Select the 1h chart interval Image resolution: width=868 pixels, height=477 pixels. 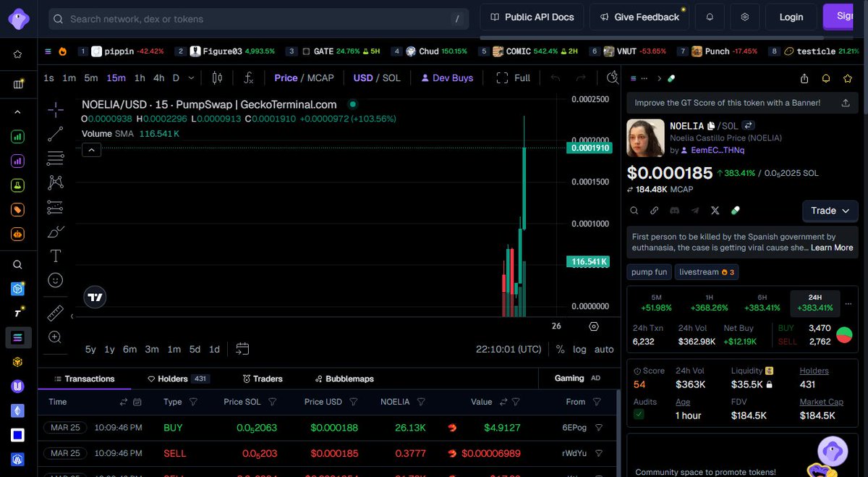click(140, 77)
